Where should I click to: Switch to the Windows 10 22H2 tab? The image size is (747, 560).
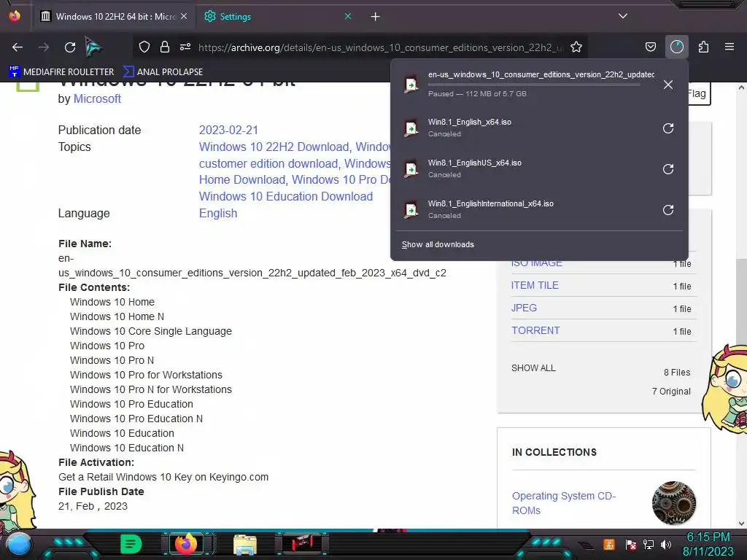(115, 16)
